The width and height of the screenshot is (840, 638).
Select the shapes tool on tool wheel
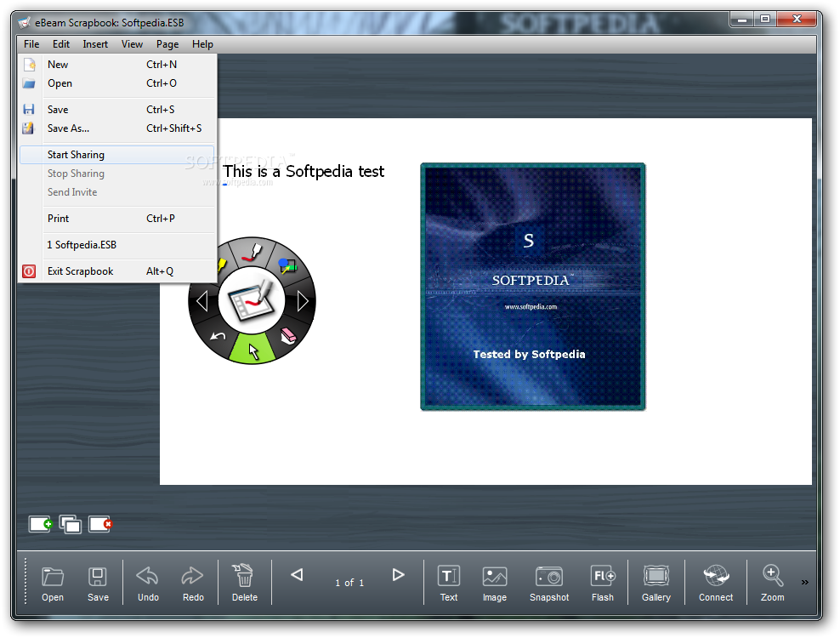(287, 265)
